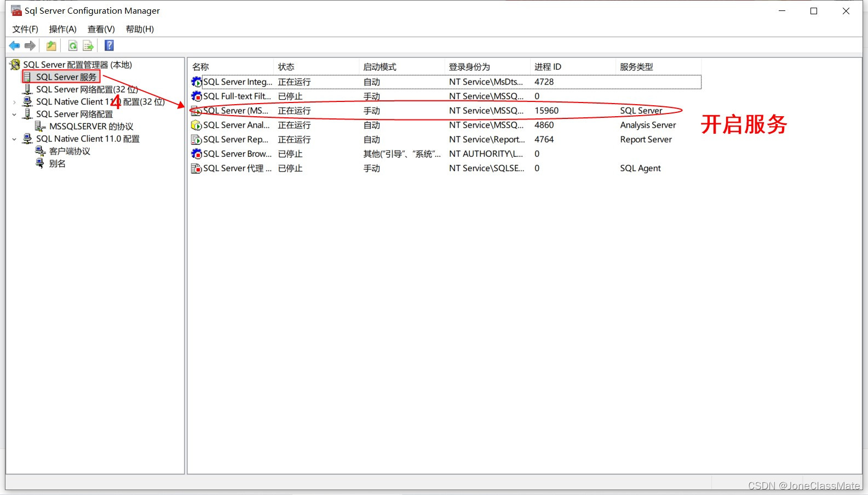Viewport: 868px width, 495px height.
Task: Select 客户端协议 in the tree
Action: tap(70, 151)
